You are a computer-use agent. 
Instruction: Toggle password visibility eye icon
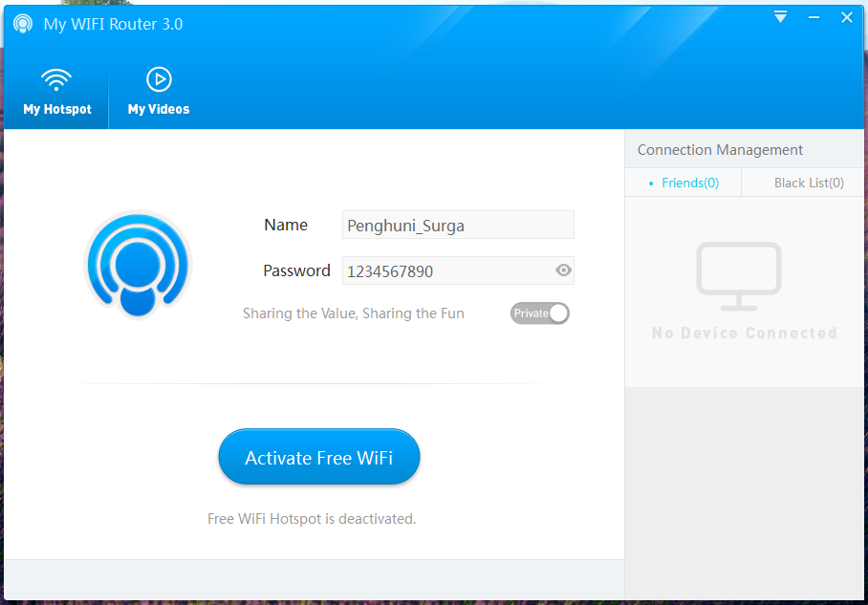pyautogui.click(x=564, y=270)
